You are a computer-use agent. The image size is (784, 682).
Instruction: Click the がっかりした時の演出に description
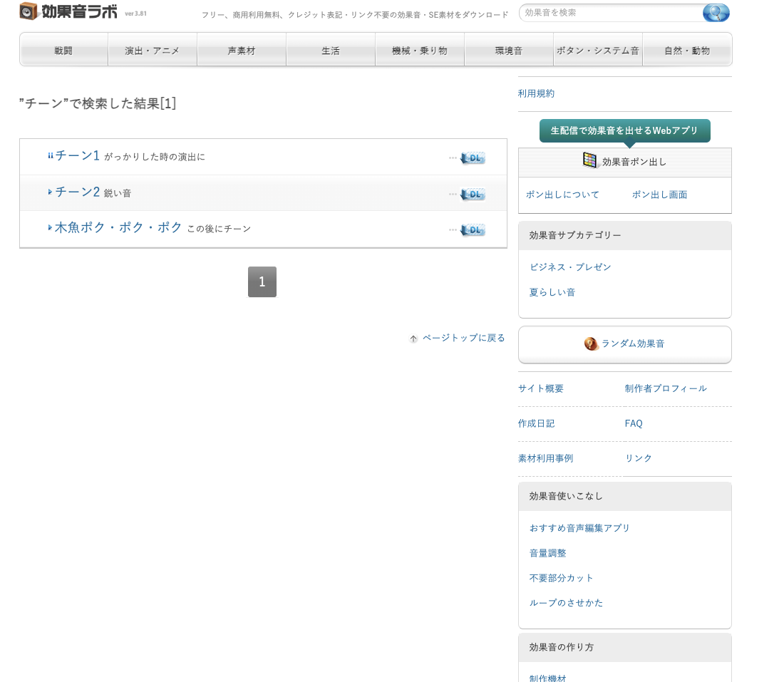point(155,157)
